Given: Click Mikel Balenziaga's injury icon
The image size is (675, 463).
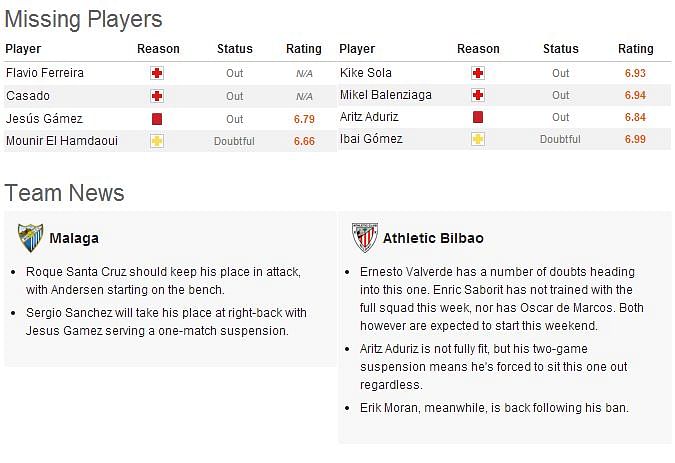Looking at the screenshot, I should 478,95.
